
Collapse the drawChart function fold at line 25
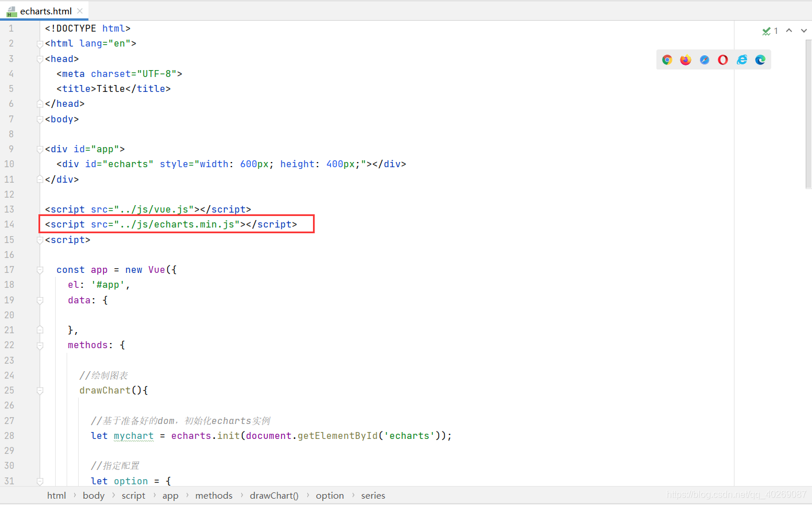40,391
